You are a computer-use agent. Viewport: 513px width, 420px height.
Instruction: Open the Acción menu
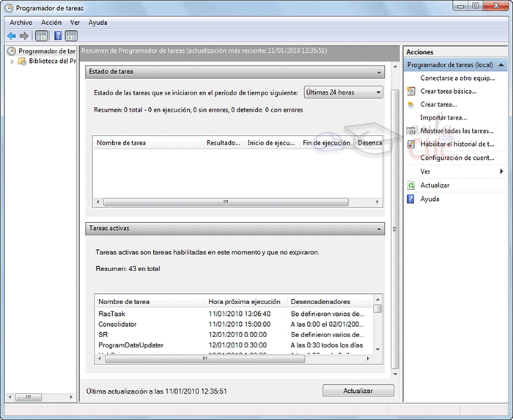point(51,23)
